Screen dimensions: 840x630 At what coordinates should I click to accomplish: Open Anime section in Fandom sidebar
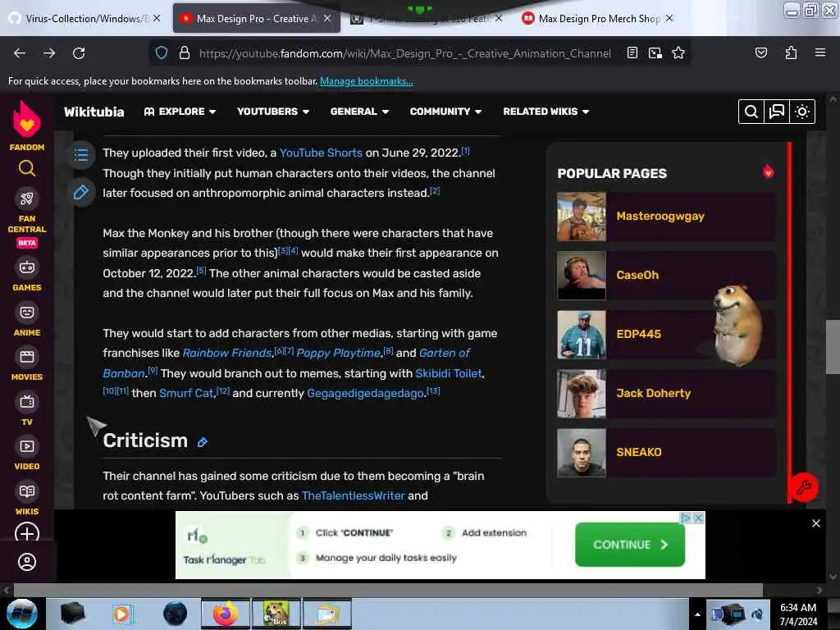pyautogui.click(x=27, y=321)
